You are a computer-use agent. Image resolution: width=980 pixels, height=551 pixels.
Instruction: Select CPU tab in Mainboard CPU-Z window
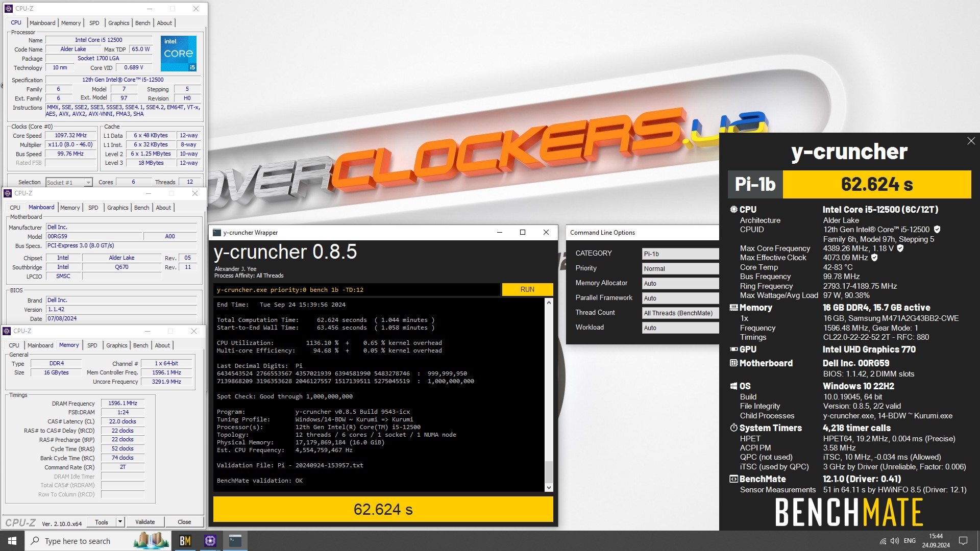pos(15,208)
